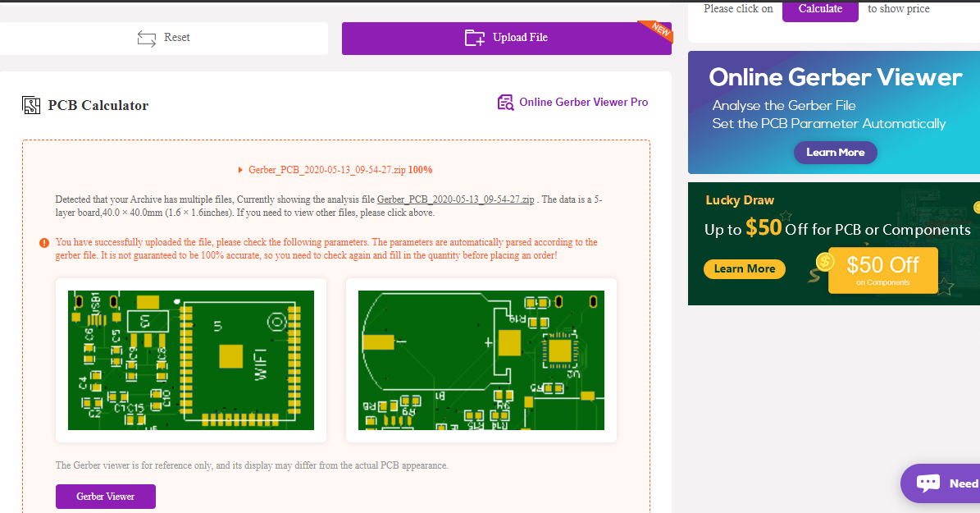Viewport: 980px width, 513px height.
Task: Click the PCB Calculator circuit icon
Action: pyautogui.click(x=31, y=105)
